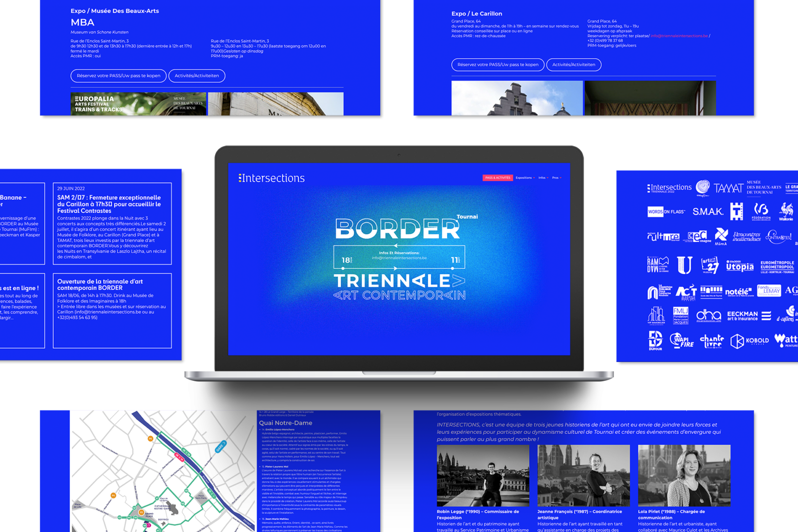This screenshot has height=532, width=798.
Task: Click the MômA pinwheel logo
Action: tap(721, 236)
